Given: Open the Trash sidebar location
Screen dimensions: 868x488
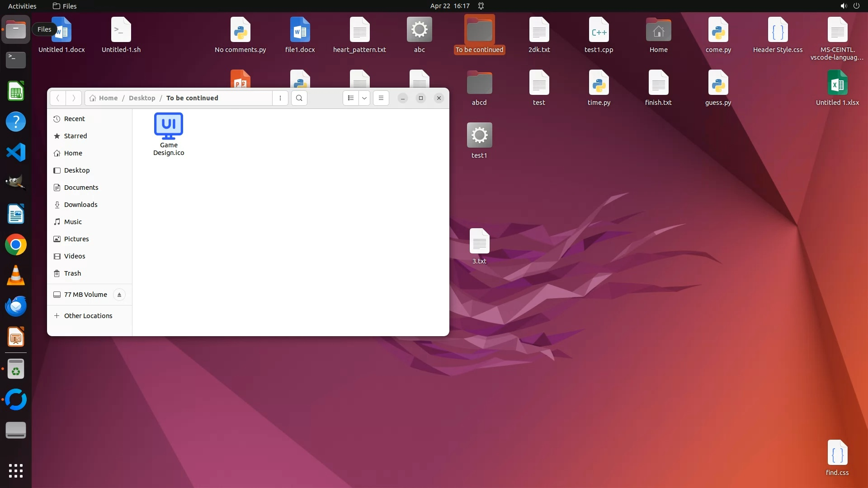Looking at the screenshot, I should coord(72,273).
